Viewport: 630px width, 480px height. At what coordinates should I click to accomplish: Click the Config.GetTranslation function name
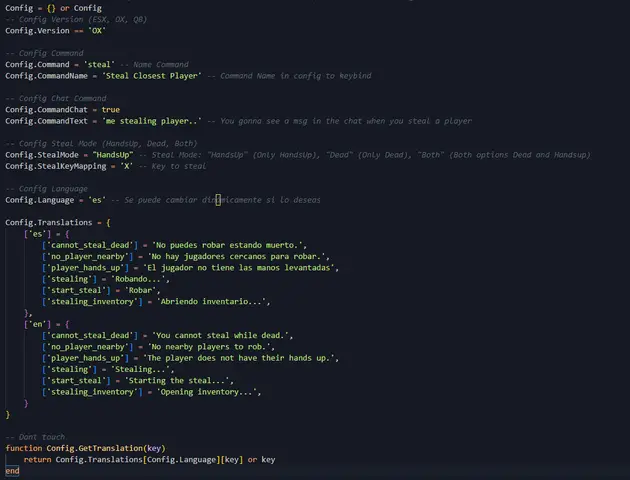coord(94,448)
